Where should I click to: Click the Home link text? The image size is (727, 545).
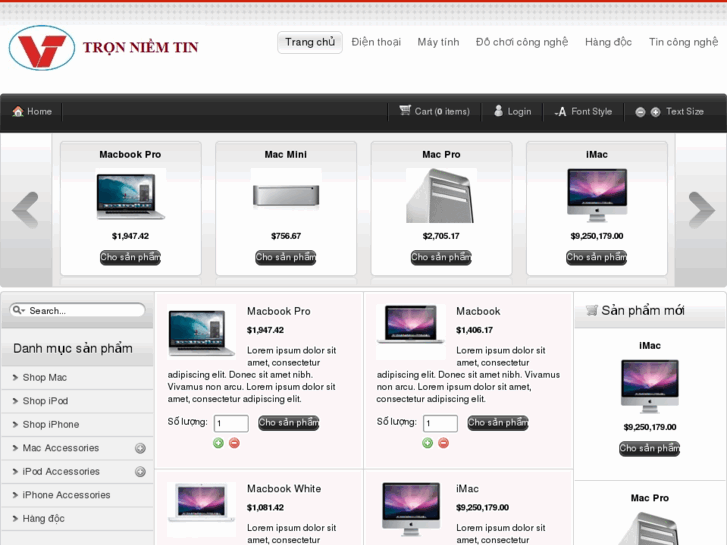pos(39,111)
